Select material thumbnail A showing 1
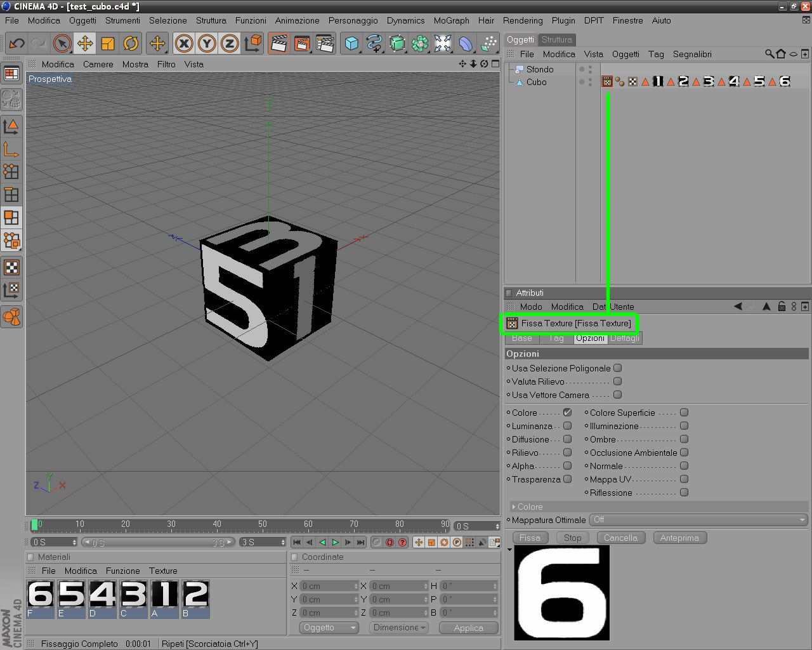This screenshot has height=650, width=812. pyautogui.click(x=164, y=599)
